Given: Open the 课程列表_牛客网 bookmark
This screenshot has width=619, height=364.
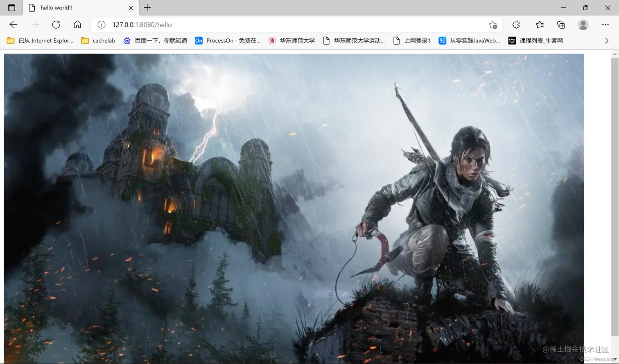Looking at the screenshot, I should (535, 41).
